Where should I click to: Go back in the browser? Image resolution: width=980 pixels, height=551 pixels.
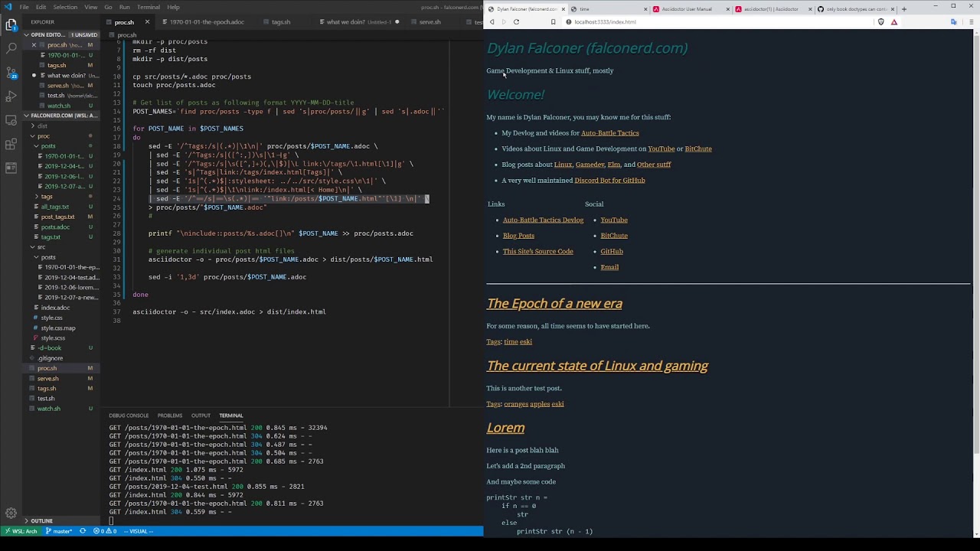click(492, 22)
